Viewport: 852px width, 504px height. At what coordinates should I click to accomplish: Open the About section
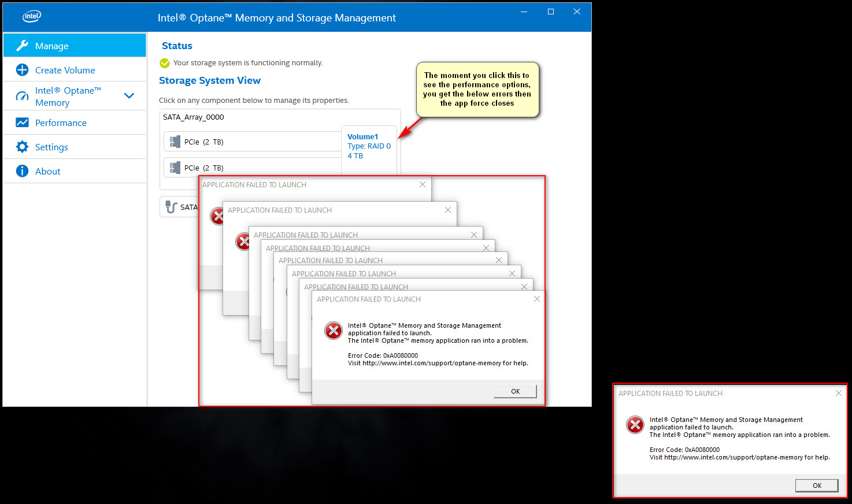point(75,171)
